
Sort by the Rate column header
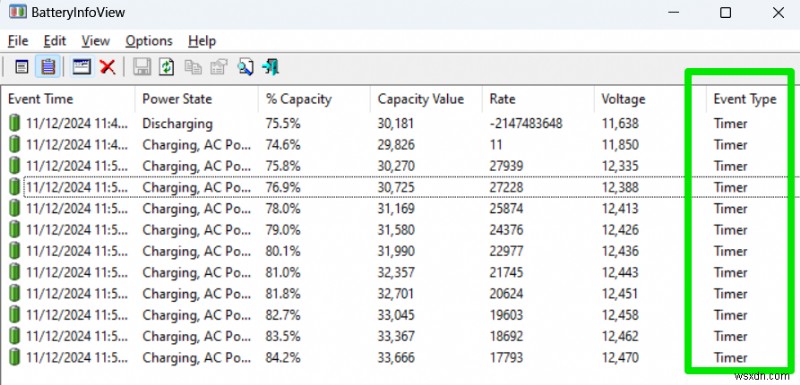538,99
